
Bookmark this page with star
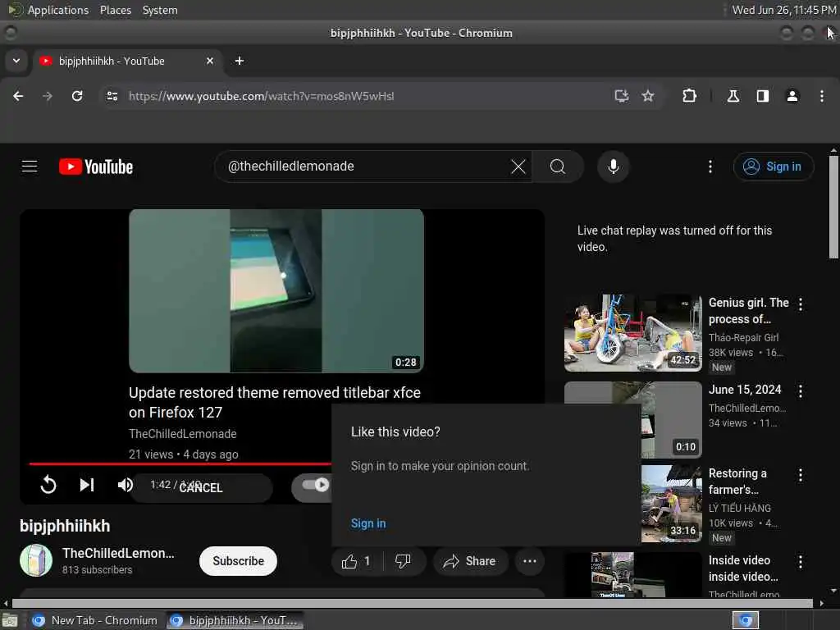[648, 96]
